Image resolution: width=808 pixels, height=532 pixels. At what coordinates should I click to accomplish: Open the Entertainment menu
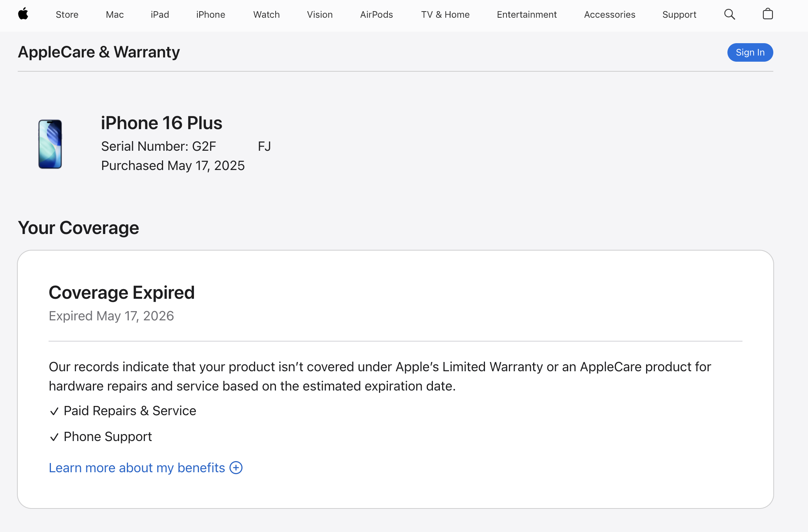527,15
